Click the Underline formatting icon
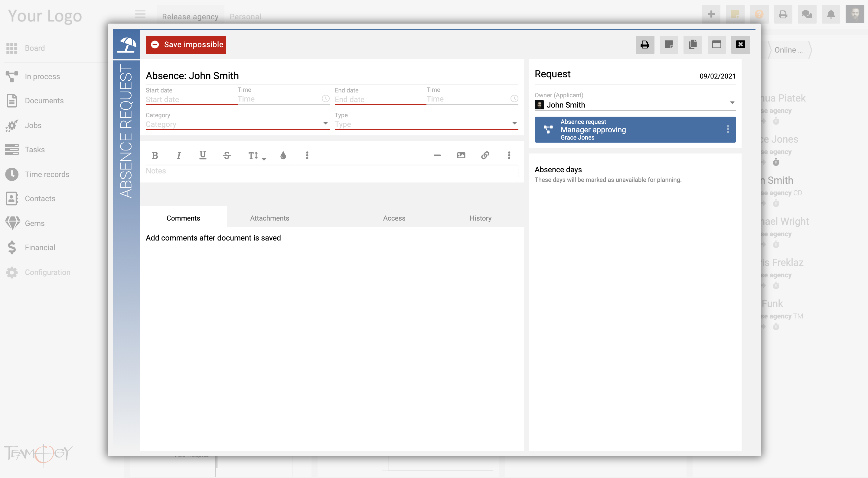The height and width of the screenshot is (478, 868). pos(202,155)
